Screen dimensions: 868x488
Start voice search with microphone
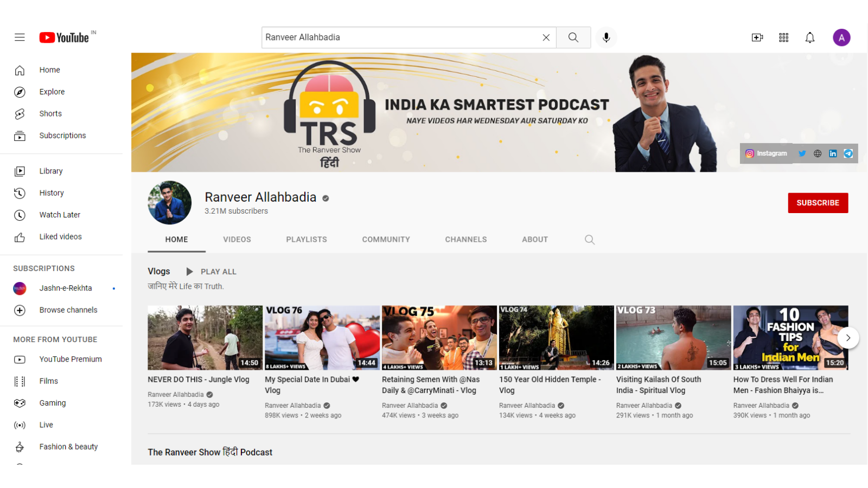click(607, 37)
